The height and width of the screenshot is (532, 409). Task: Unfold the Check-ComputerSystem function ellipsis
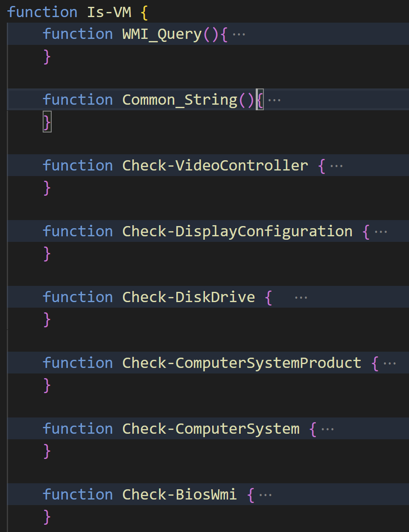coord(327,429)
